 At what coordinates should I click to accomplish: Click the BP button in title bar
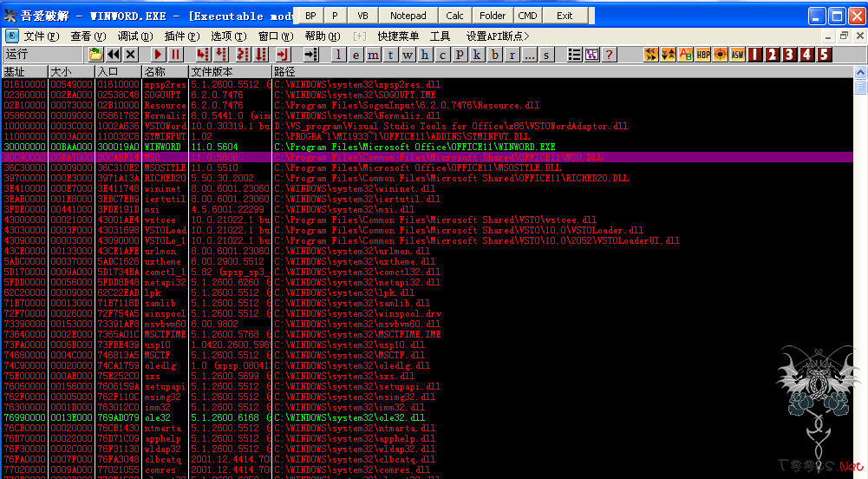coord(311,16)
